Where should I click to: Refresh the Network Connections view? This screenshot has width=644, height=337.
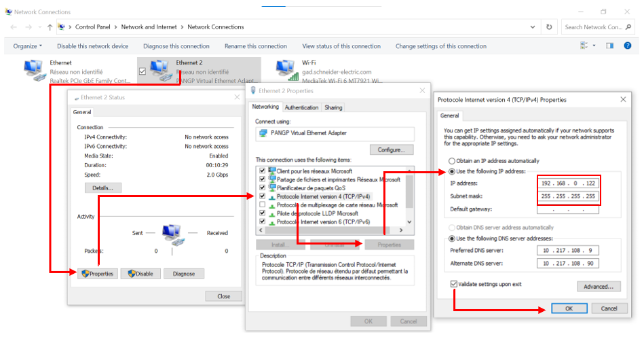pyautogui.click(x=549, y=27)
